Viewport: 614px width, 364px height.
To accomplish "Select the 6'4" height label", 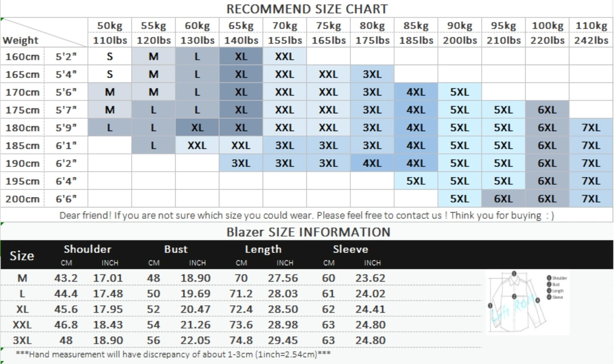I will (x=66, y=181).
